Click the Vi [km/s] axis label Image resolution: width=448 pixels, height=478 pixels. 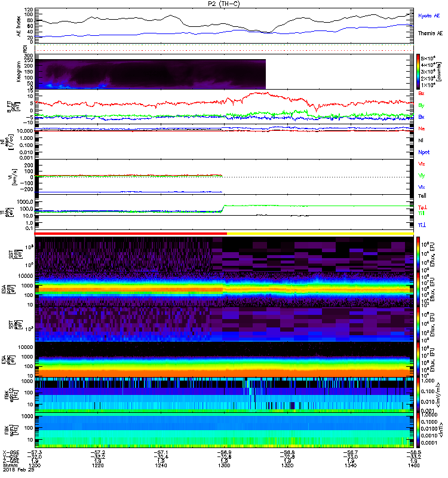tap(13, 177)
